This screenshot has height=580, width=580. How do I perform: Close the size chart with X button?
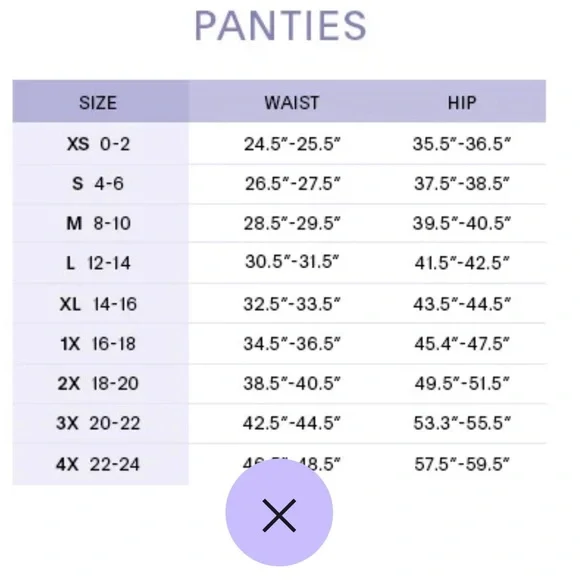point(279,515)
